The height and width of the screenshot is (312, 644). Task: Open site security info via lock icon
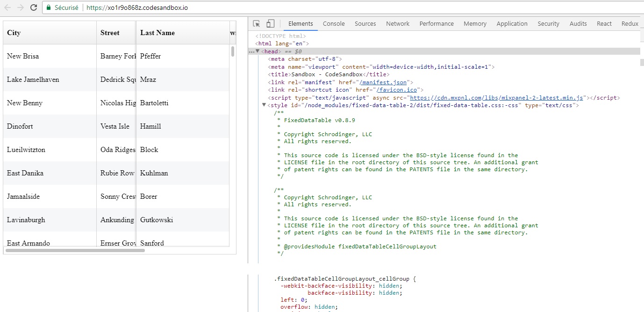[48, 7]
